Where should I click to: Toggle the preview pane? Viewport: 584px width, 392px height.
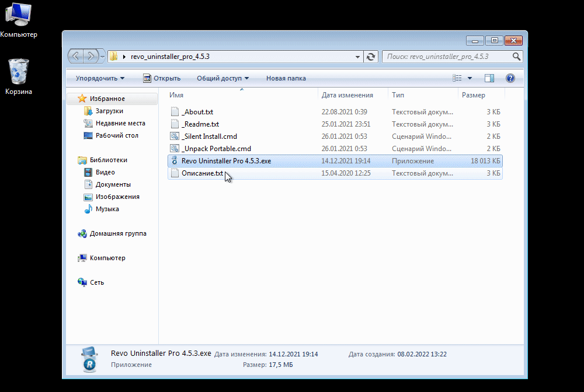489,78
